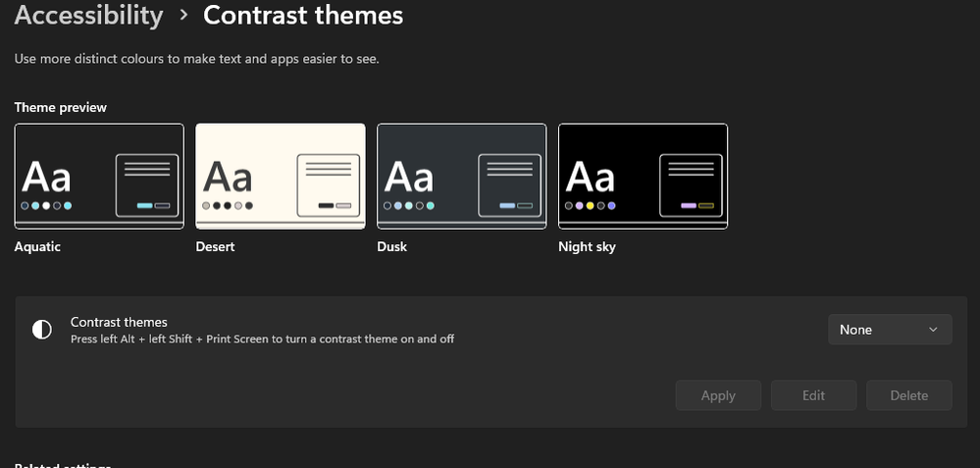Click the Alt Shift Print Screen shortcut hint
Viewport: 980px width, 468px height.
pyautogui.click(x=263, y=339)
